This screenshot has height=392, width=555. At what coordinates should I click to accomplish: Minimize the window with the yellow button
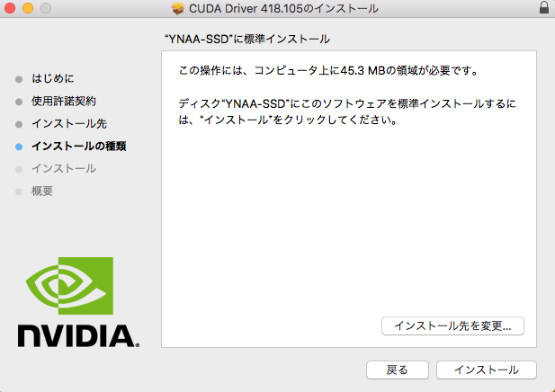28,8
